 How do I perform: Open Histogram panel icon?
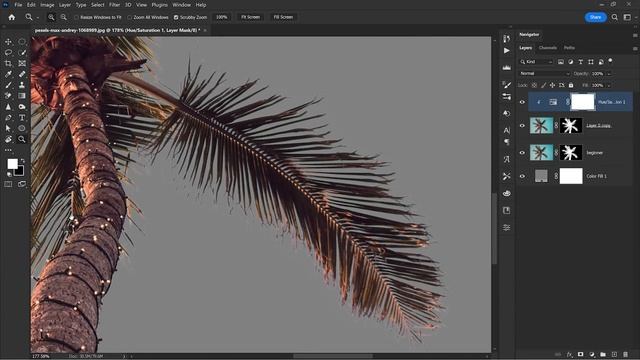pos(507,68)
